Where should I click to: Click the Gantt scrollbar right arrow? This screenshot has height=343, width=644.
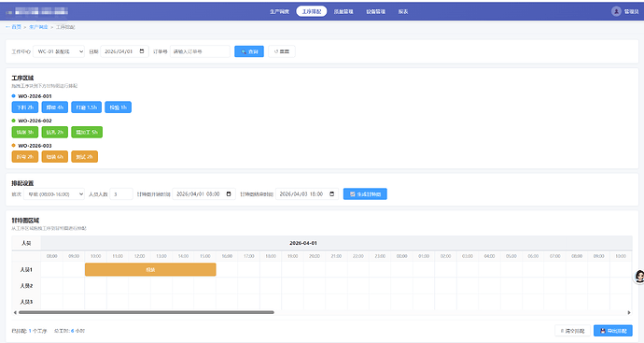(629, 312)
